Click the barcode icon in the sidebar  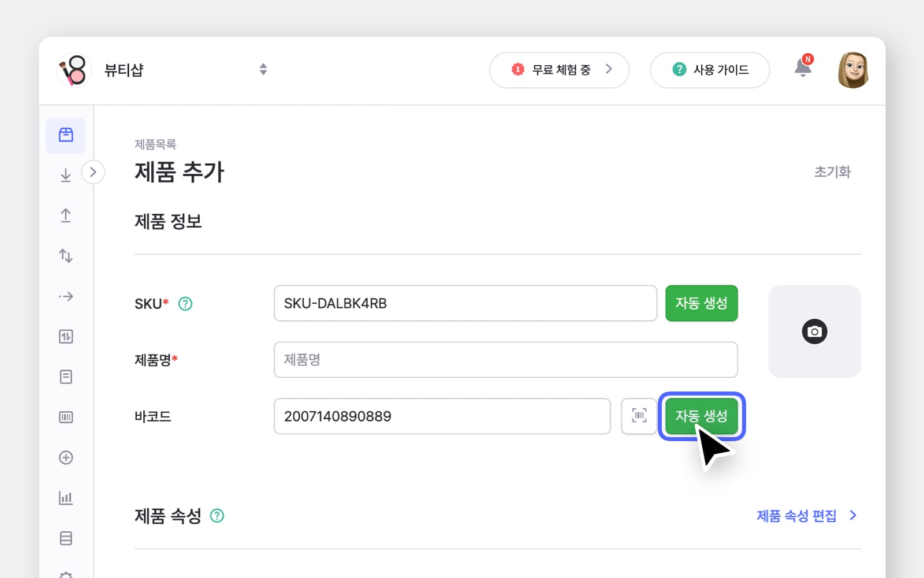click(x=65, y=417)
